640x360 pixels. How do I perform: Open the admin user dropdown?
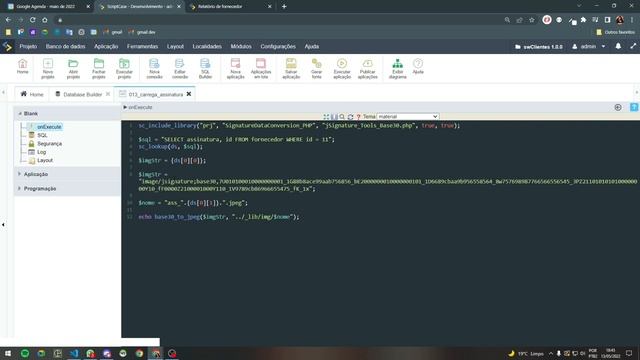(588, 47)
